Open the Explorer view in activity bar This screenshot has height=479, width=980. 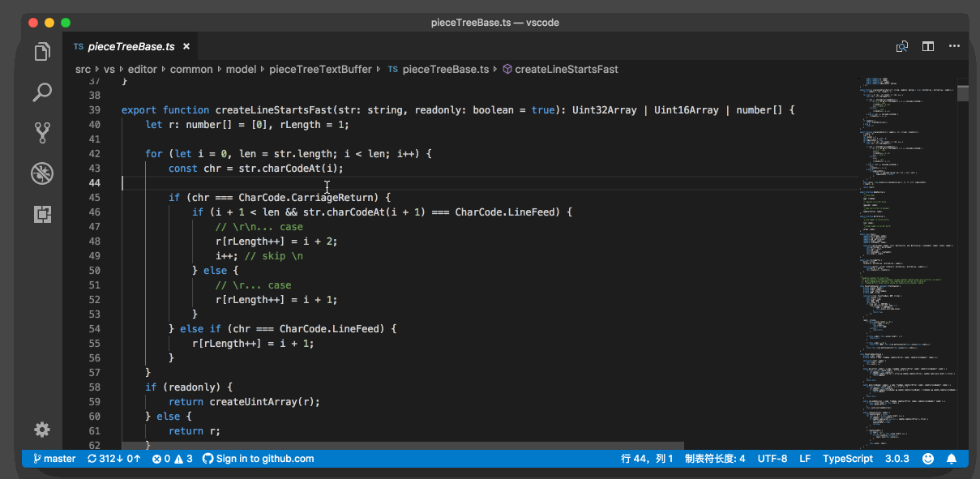(42, 53)
